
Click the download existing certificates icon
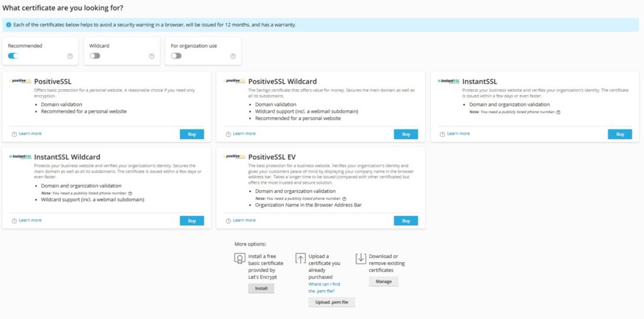click(360, 258)
